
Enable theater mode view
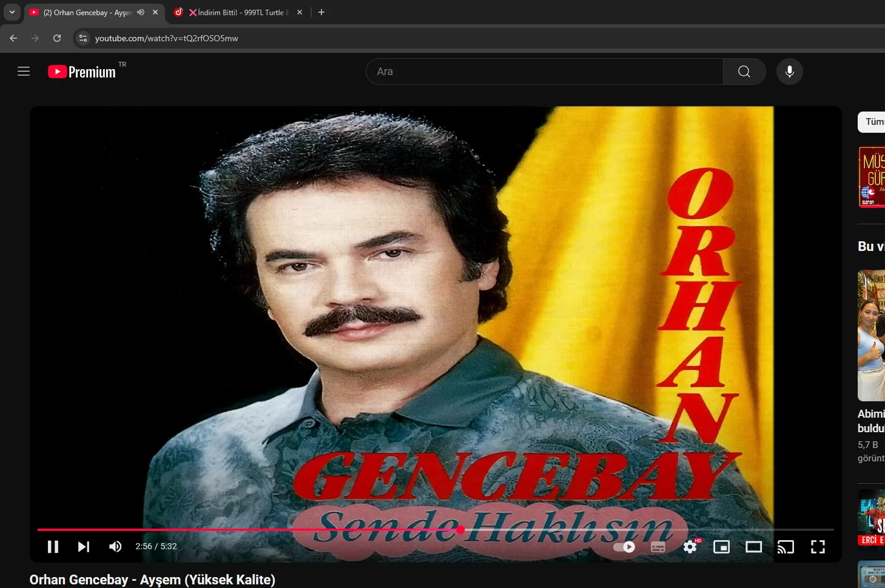pos(754,547)
